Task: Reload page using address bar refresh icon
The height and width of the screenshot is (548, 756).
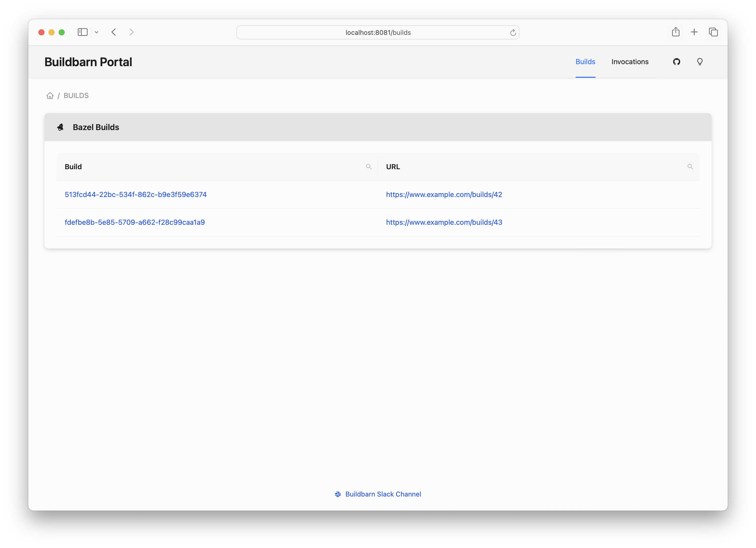Action: coord(513,32)
